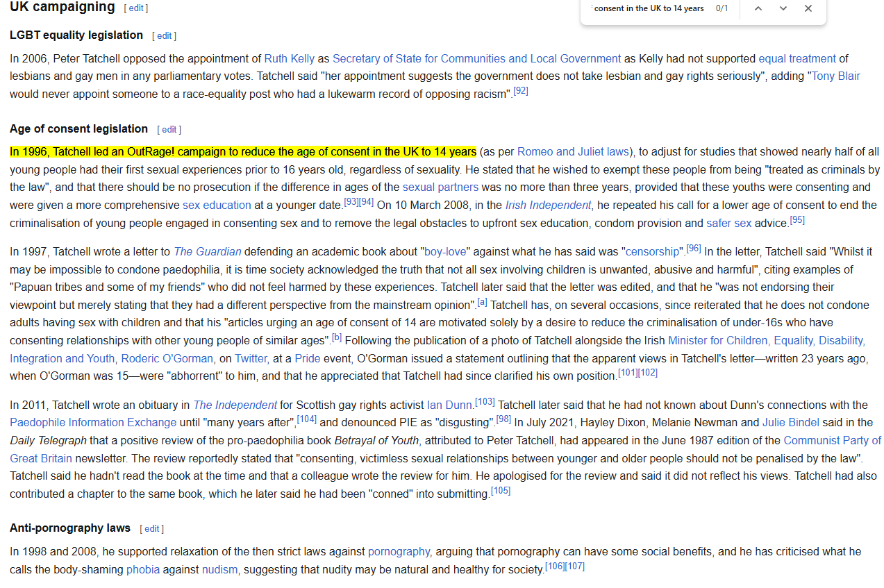This screenshot has width=884, height=588.
Task: Follow the Irish Independent link
Action: tap(548, 205)
